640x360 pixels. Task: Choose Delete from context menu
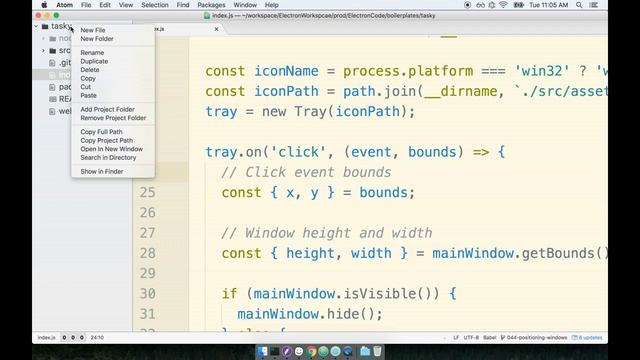click(x=90, y=70)
